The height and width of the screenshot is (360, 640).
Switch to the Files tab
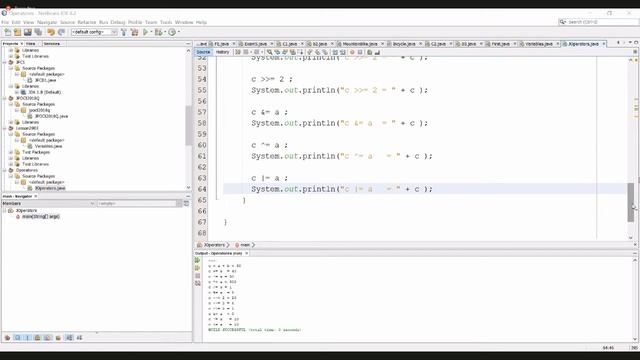pyautogui.click(x=31, y=44)
